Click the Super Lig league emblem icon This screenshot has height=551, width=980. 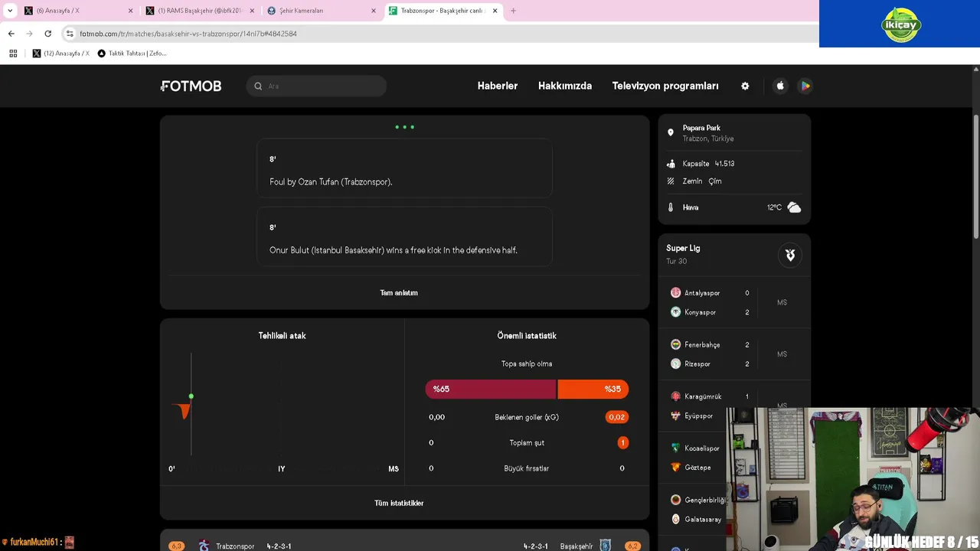(x=790, y=255)
